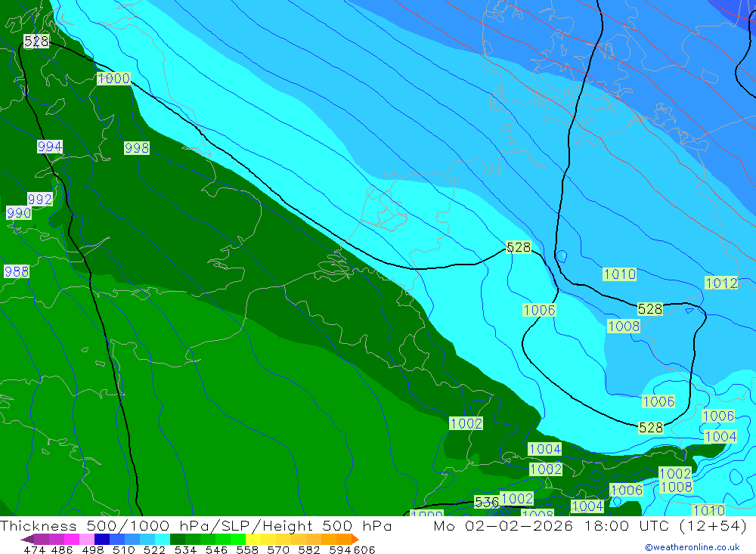Click the 594 legend scale value

[x=340, y=549]
